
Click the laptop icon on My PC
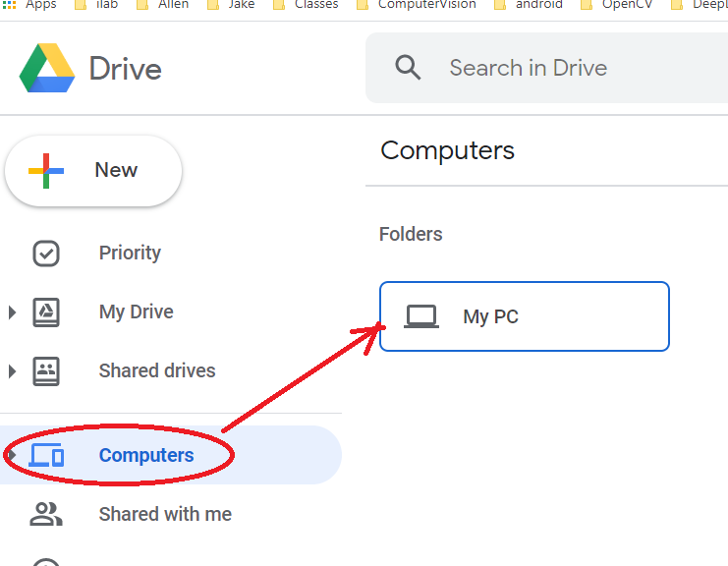point(421,316)
